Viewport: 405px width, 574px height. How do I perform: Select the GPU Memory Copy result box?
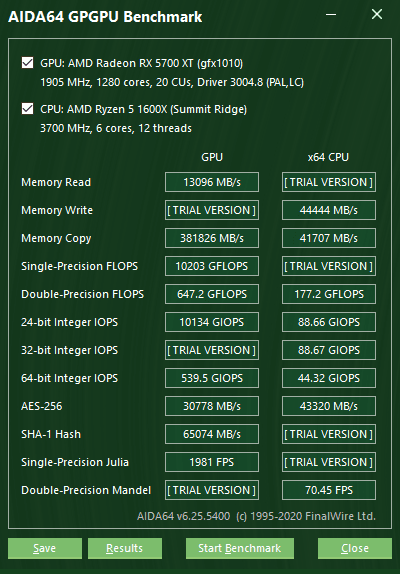212,238
